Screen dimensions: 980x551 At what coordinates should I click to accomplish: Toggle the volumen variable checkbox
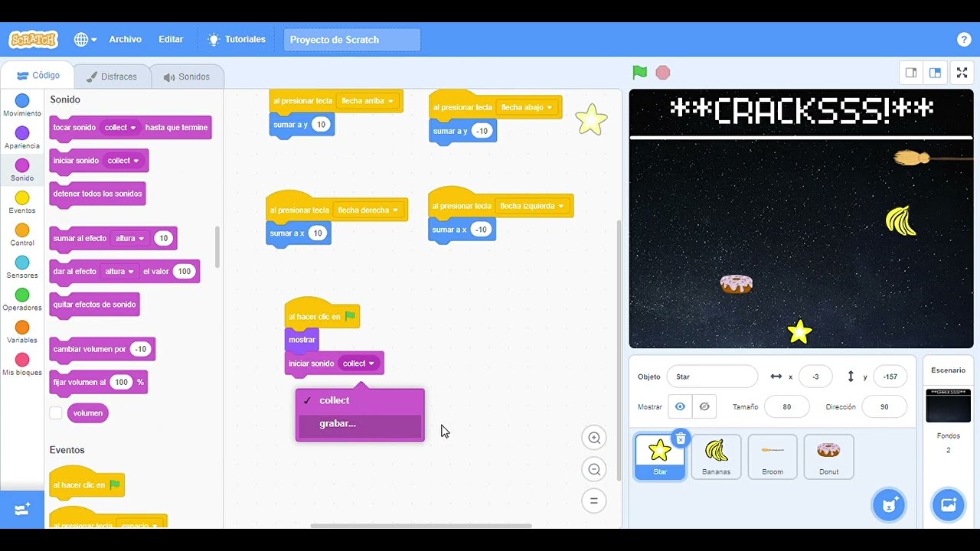coord(56,413)
